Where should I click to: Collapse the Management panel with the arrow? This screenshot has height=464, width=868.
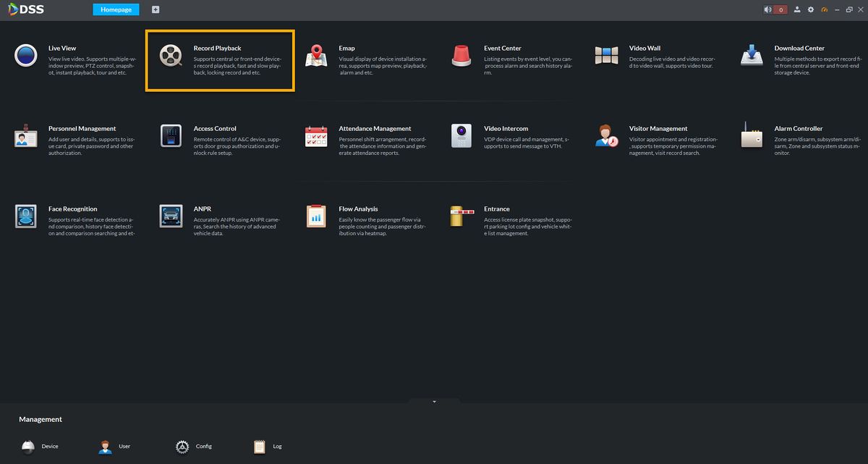tap(434, 401)
